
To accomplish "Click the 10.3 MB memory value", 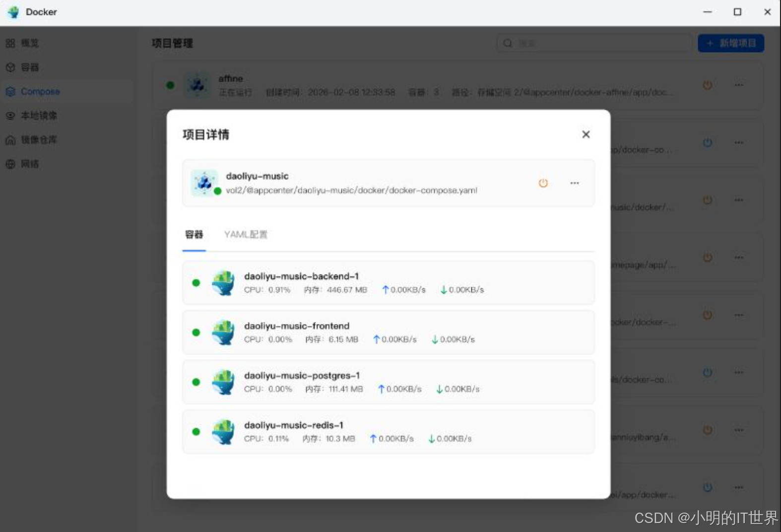I will pos(340,439).
